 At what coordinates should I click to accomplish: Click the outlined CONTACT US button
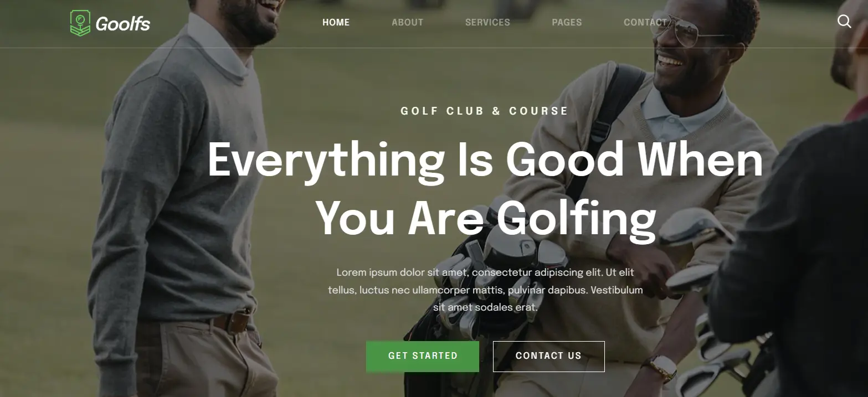coord(548,356)
